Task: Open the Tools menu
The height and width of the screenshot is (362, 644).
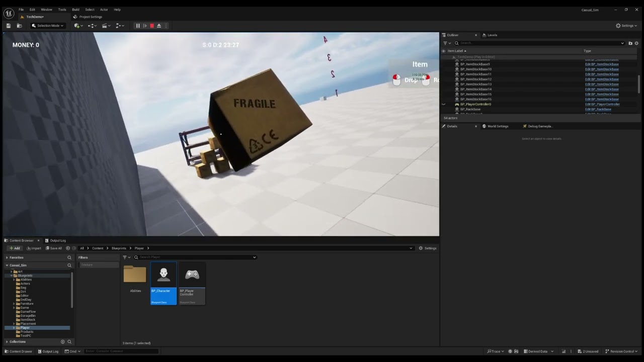Action: coord(62,10)
